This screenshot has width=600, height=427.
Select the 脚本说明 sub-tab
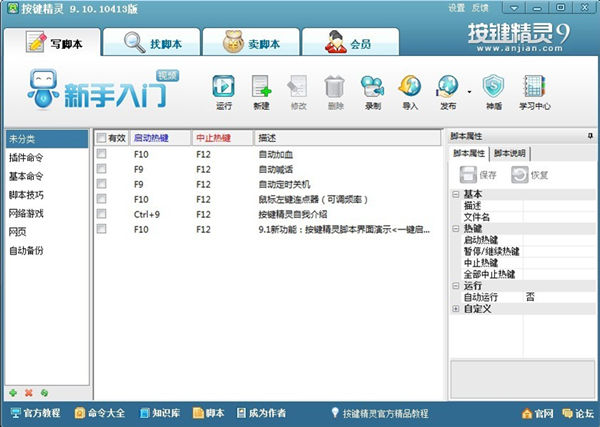tap(510, 153)
